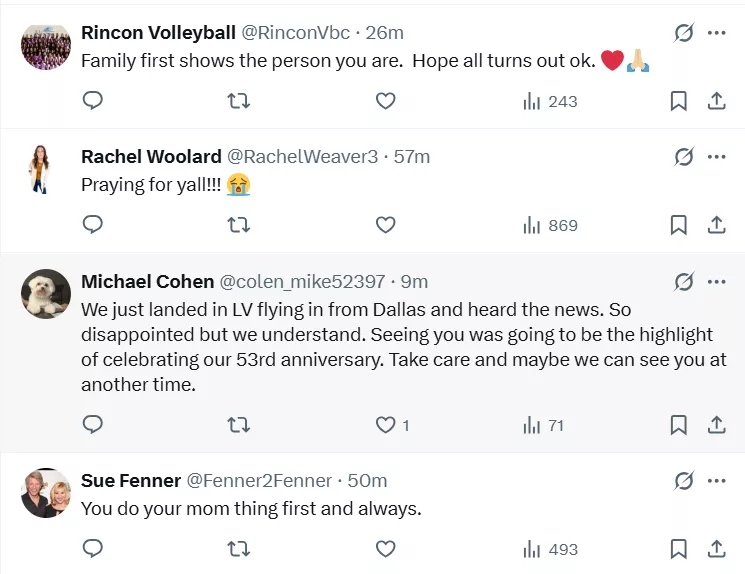Click Sue Fenner's profile picture
745x574 pixels.
pos(46,493)
